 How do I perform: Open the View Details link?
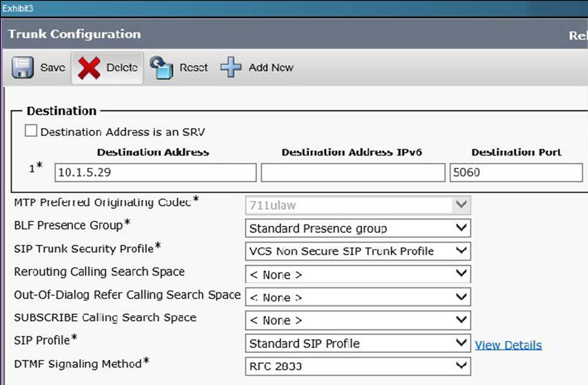coord(508,345)
